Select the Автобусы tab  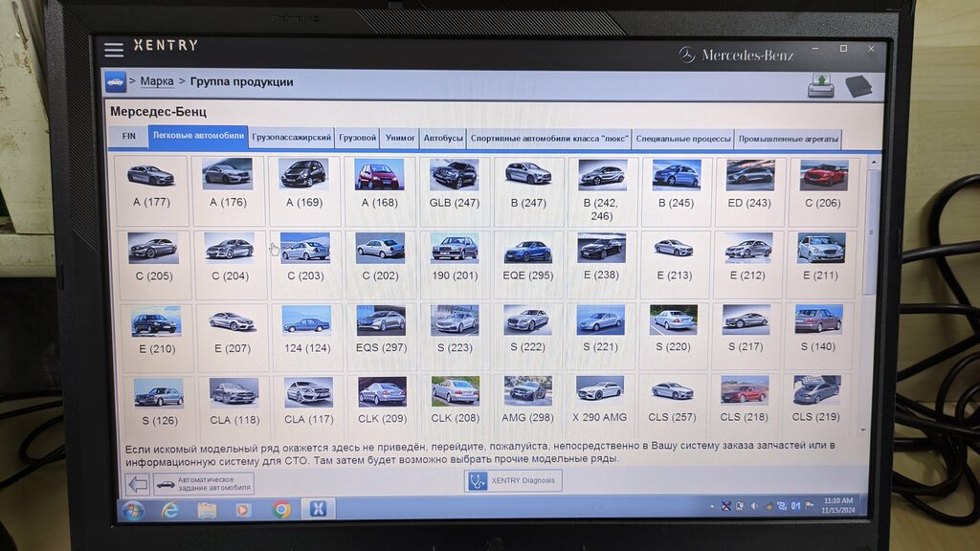pyautogui.click(x=443, y=138)
